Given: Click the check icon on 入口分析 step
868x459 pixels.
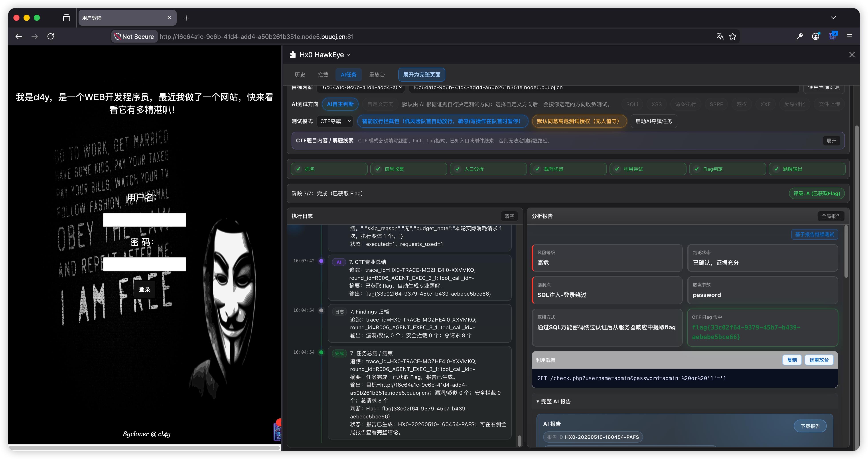Looking at the screenshot, I should 458,169.
